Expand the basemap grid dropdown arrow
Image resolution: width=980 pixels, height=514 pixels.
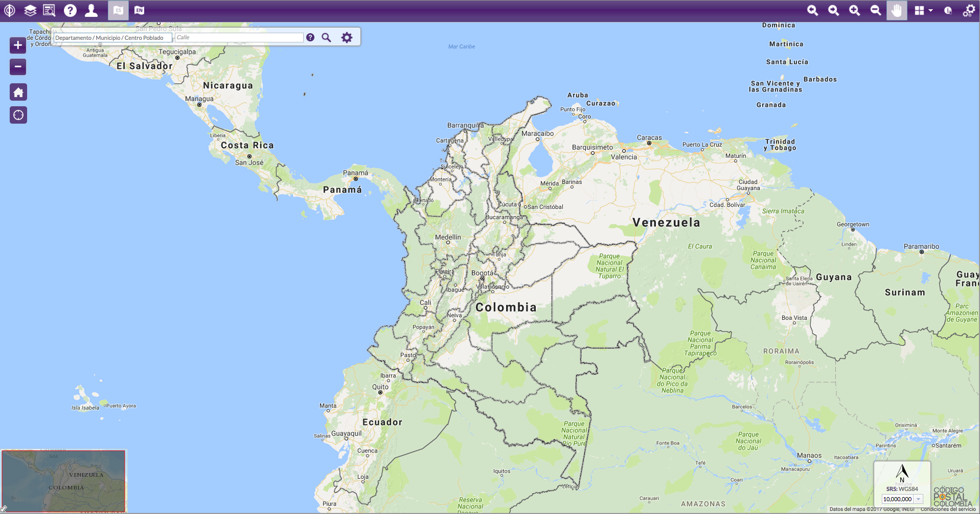[930, 10]
